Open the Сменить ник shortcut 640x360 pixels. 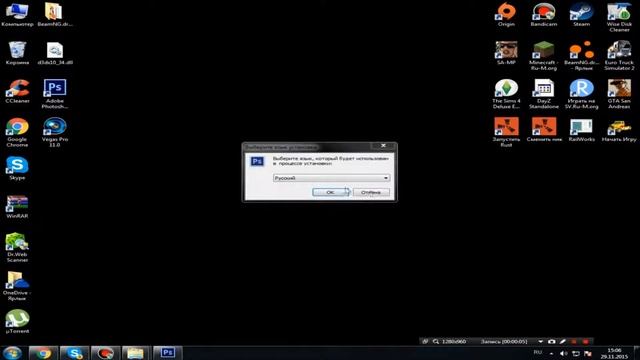coord(544,130)
